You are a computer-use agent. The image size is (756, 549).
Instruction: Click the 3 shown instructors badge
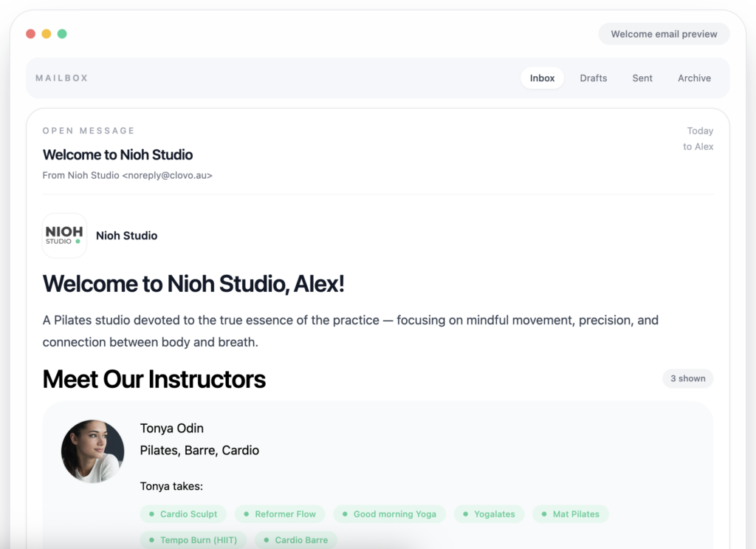(x=687, y=378)
